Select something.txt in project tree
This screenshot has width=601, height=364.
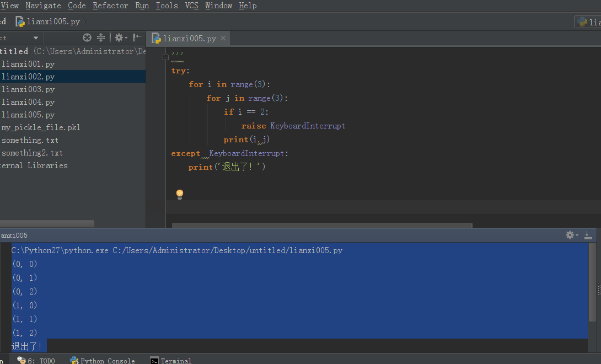(x=30, y=140)
